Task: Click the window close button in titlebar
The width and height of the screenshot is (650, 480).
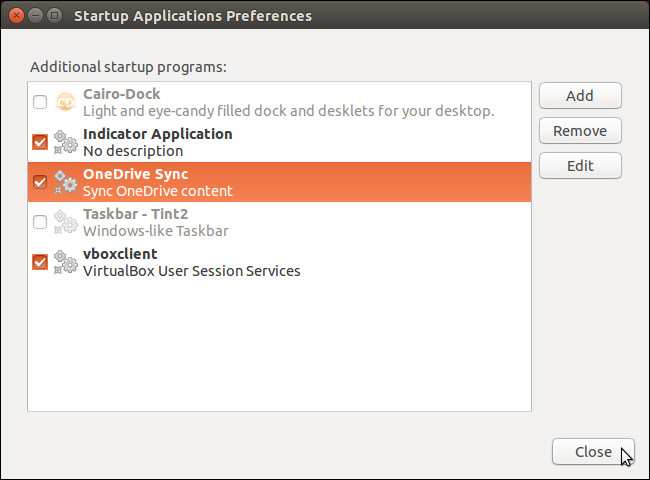Action: click(16, 16)
